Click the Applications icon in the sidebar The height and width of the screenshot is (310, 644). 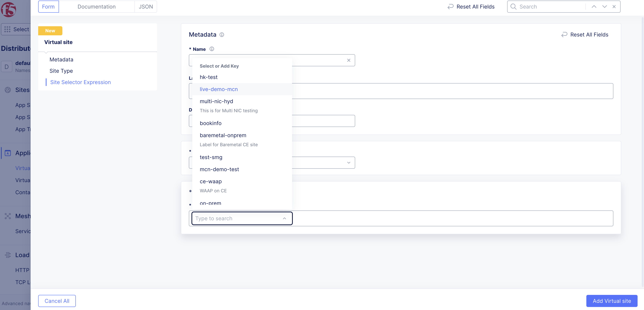(x=8, y=153)
